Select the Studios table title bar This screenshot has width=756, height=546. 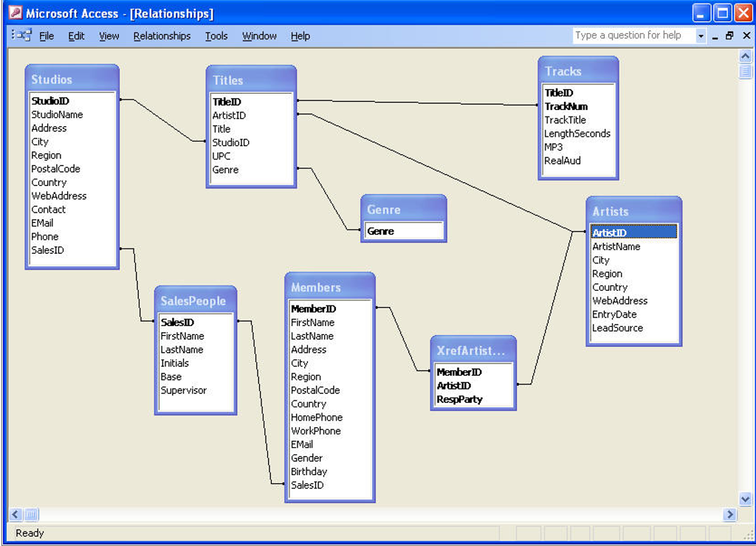[x=72, y=79]
